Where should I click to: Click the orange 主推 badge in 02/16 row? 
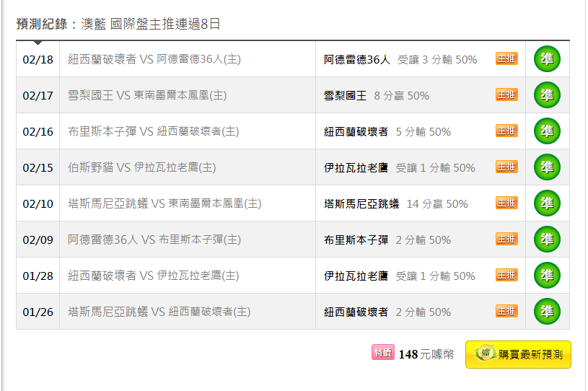point(506,131)
